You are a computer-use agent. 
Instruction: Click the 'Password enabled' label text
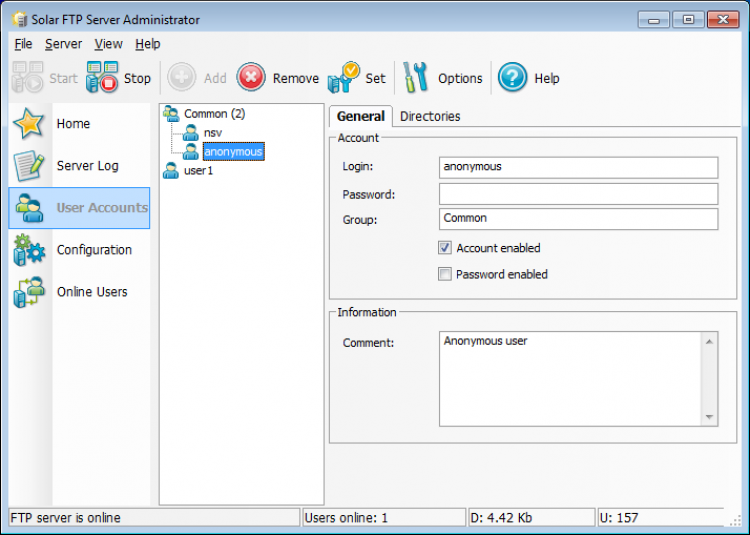tap(502, 274)
